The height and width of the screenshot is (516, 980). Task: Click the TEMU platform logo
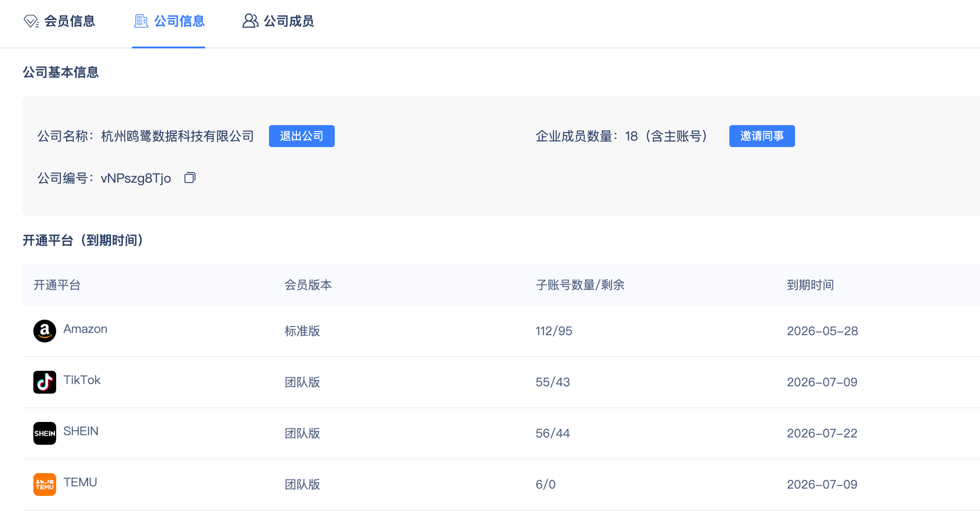[45, 484]
